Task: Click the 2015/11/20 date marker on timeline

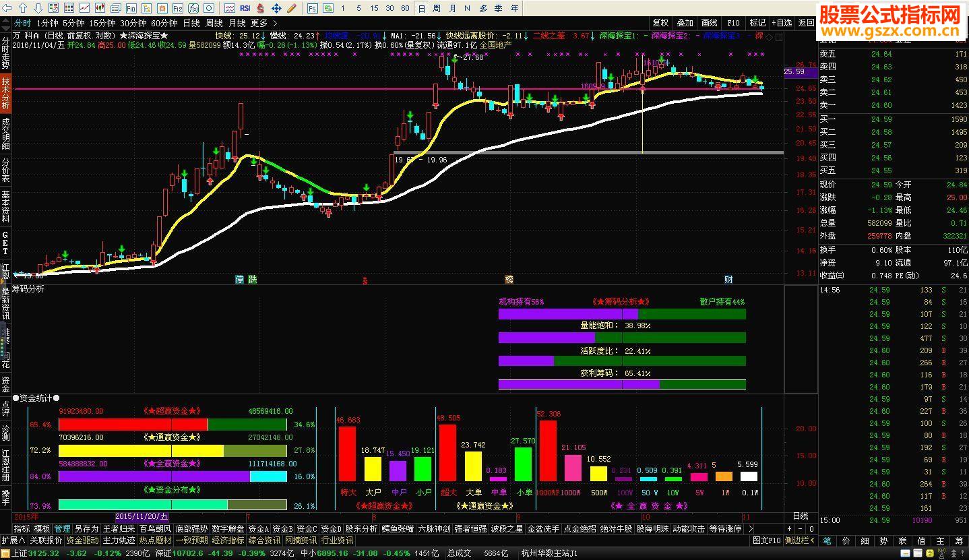Action: 142,516
